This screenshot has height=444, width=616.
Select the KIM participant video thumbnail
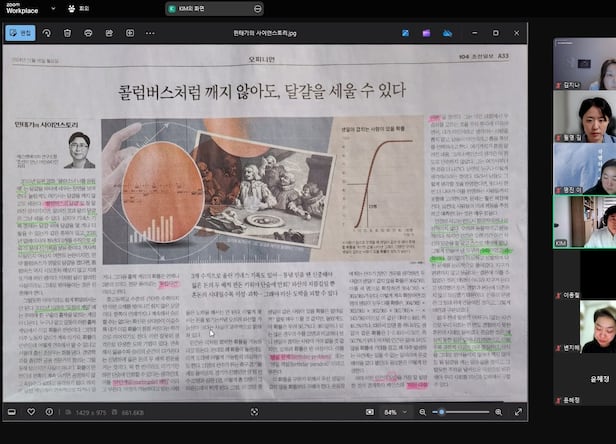click(586, 220)
